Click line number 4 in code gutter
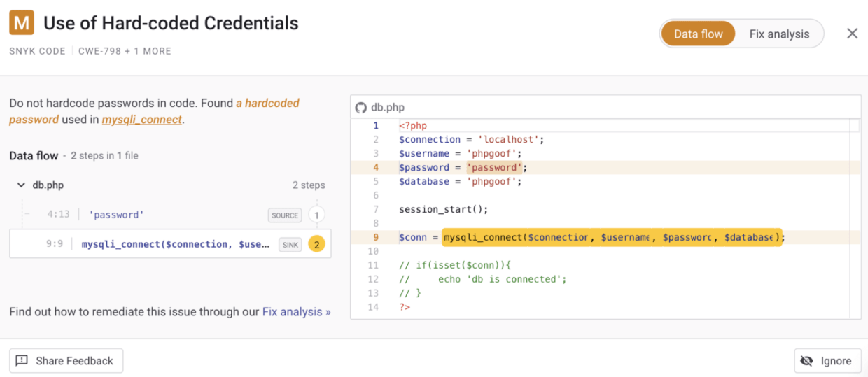The image size is (868, 377). coord(376,167)
